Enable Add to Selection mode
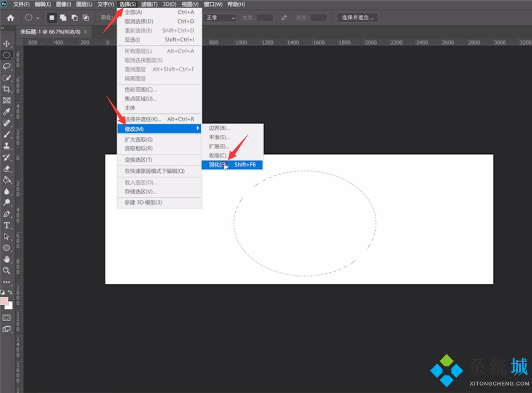 (63, 18)
